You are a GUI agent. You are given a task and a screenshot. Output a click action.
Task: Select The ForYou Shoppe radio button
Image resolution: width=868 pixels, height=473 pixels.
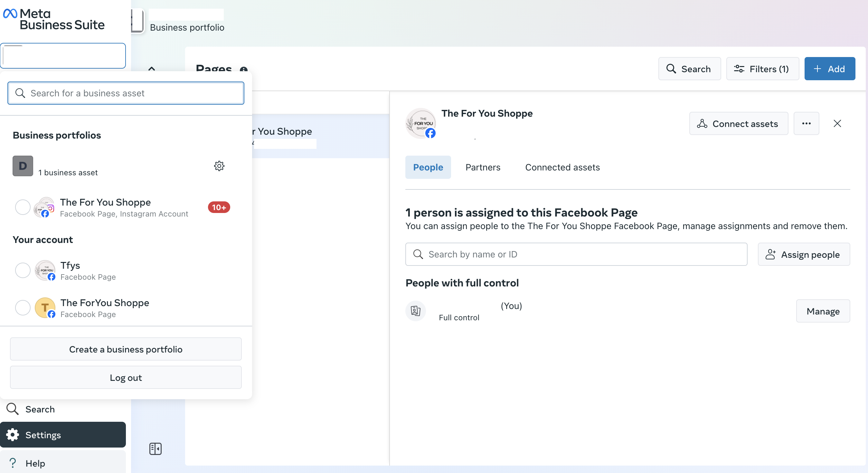pos(23,308)
